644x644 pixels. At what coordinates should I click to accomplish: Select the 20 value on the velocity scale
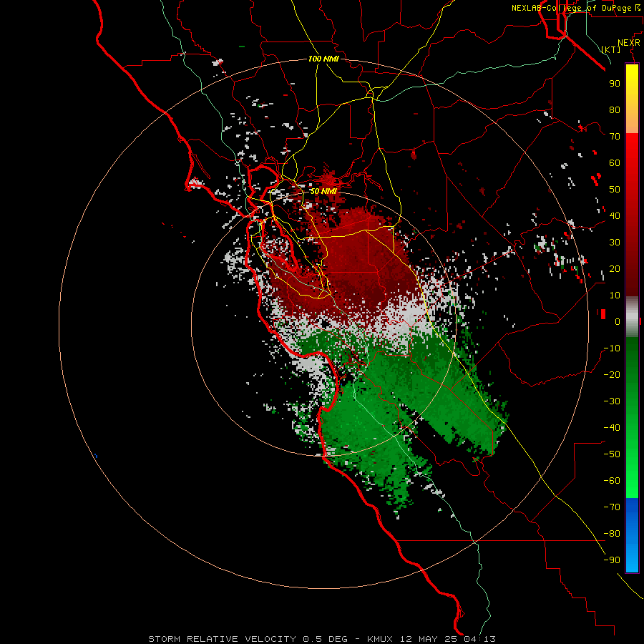[615, 268]
